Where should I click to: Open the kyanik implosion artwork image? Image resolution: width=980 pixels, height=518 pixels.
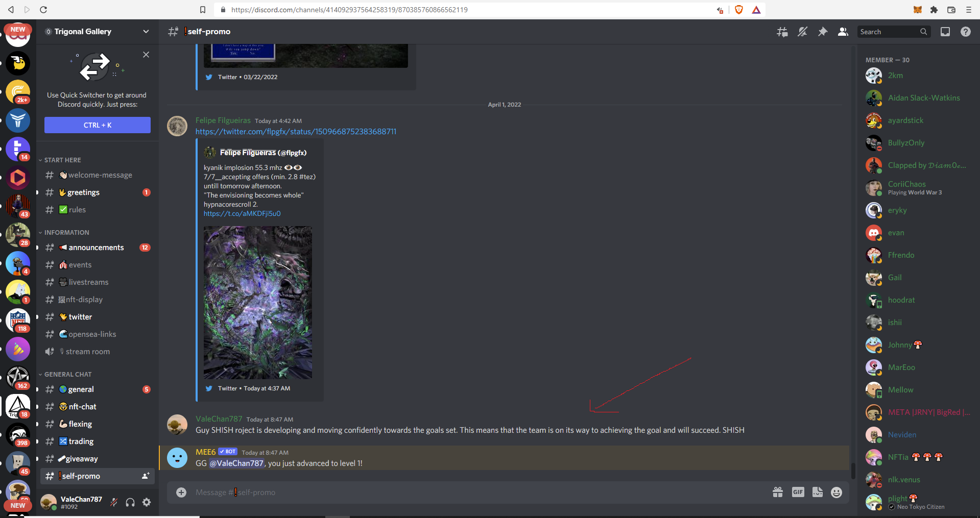click(x=258, y=303)
